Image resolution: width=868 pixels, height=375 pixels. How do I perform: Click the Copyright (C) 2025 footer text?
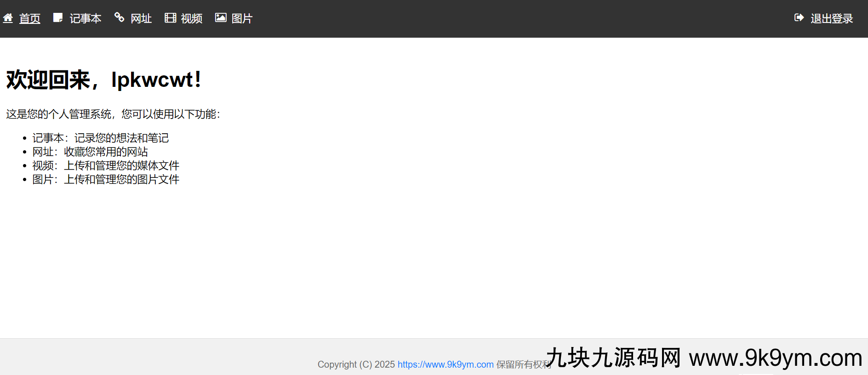coord(356,364)
